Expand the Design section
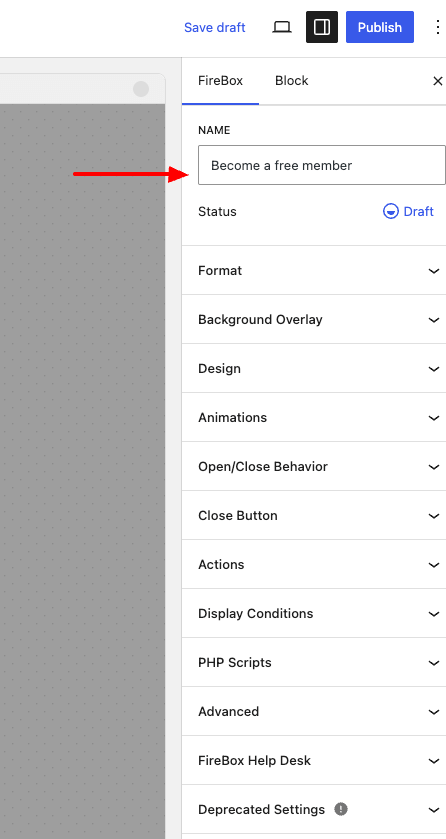 point(314,369)
